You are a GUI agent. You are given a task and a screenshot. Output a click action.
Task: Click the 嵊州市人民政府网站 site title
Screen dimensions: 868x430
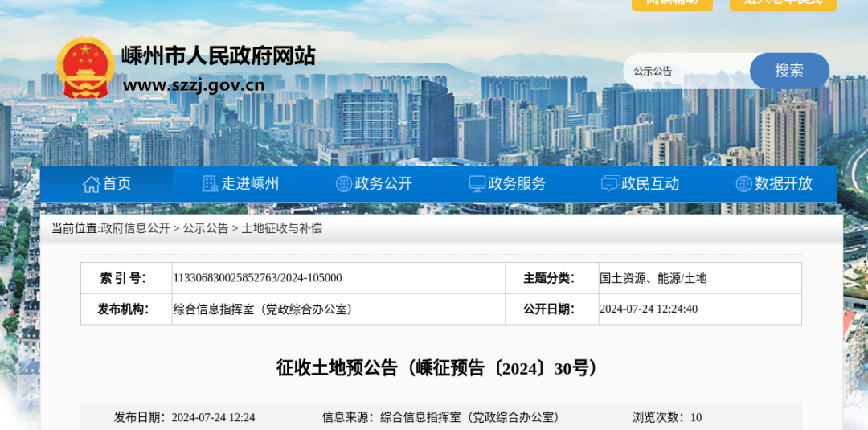pyautogui.click(x=218, y=55)
